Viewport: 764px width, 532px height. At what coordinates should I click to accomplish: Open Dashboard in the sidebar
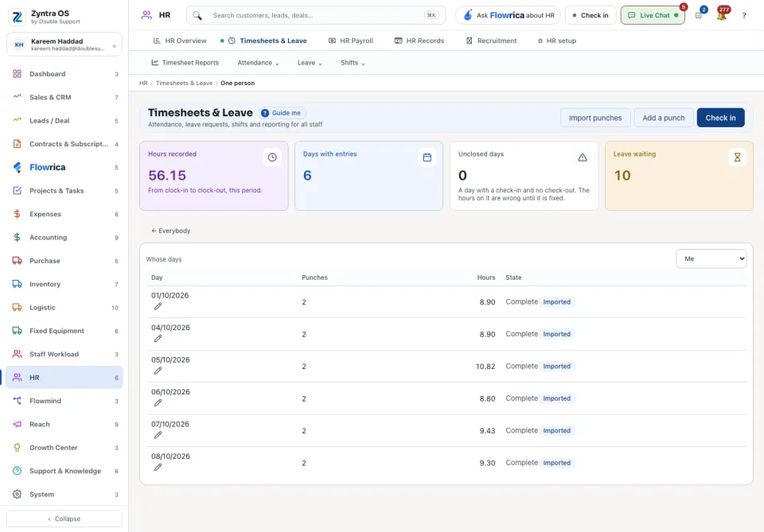64,74
